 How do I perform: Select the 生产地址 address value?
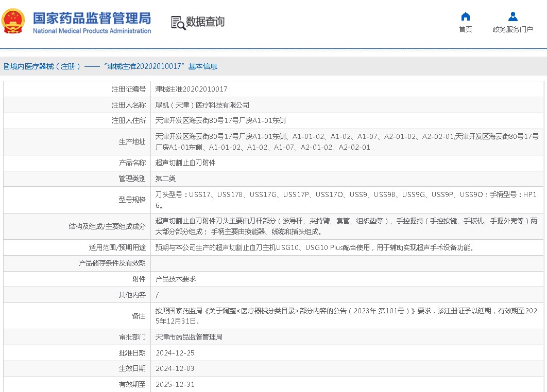pyautogui.click(x=347, y=142)
